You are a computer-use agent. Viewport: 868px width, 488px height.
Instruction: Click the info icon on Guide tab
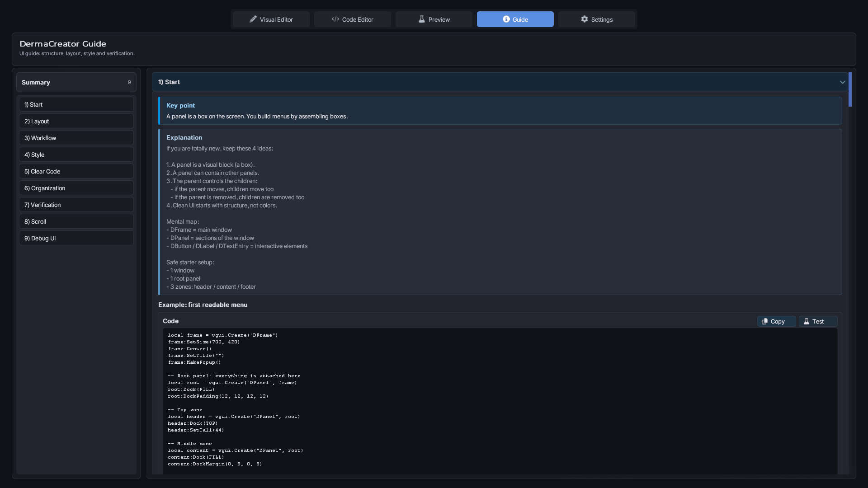(506, 19)
